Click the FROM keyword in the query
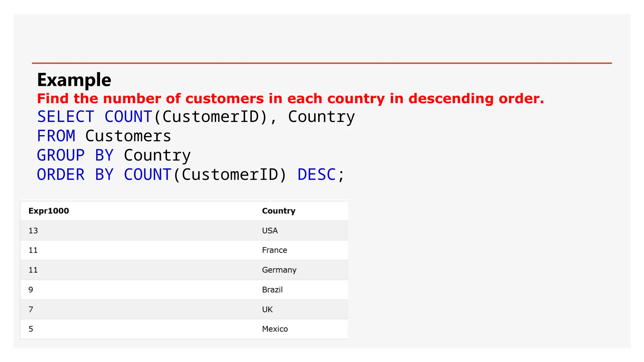644x362 pixels. pos(56,136)
